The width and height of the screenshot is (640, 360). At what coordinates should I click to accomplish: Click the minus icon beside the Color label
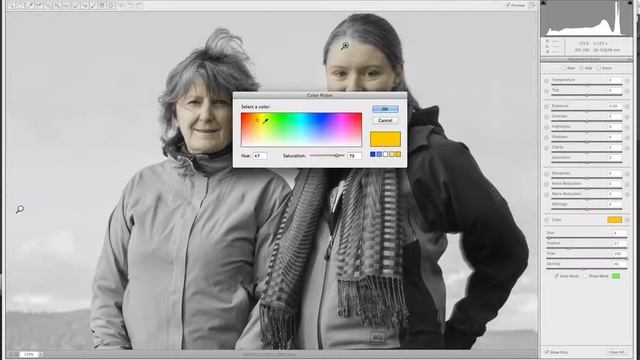pos(547,220)
